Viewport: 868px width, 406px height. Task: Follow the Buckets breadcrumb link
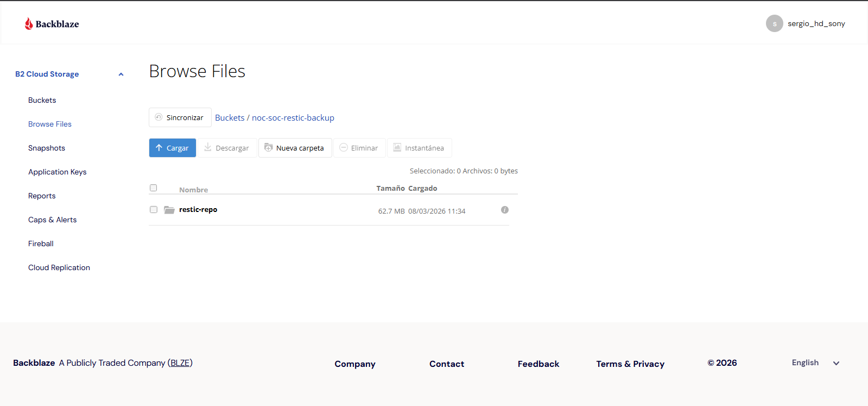(230, 118)
